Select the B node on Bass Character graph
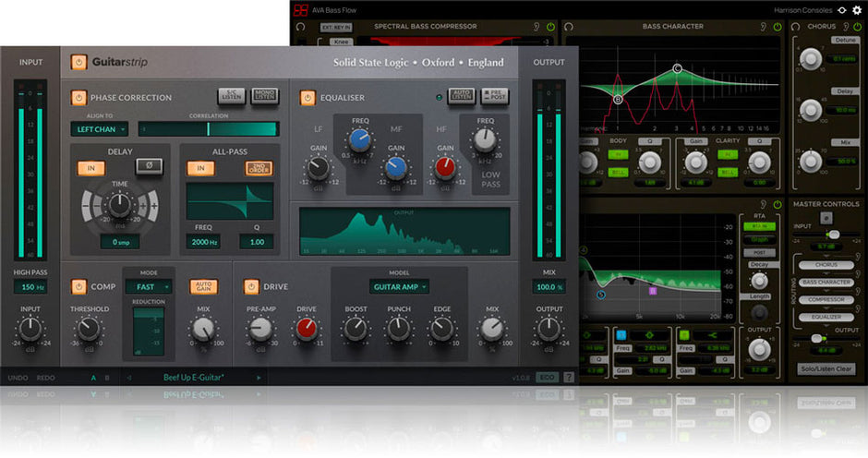 (618, 100)
